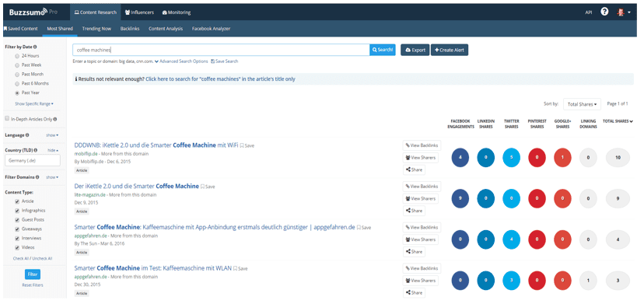Uncheck the Article content type
The image size is (644, 304).
(x=17, y=201)
